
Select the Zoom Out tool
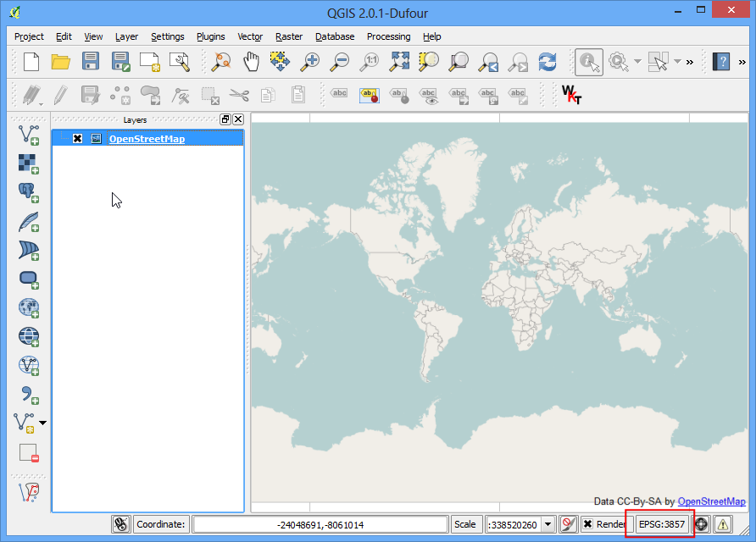click(x=340, y=62)
